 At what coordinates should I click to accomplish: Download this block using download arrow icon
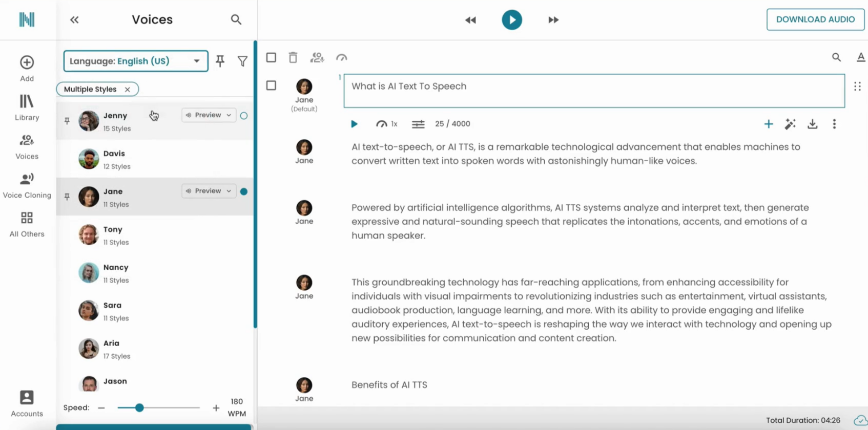pos(813,124)
